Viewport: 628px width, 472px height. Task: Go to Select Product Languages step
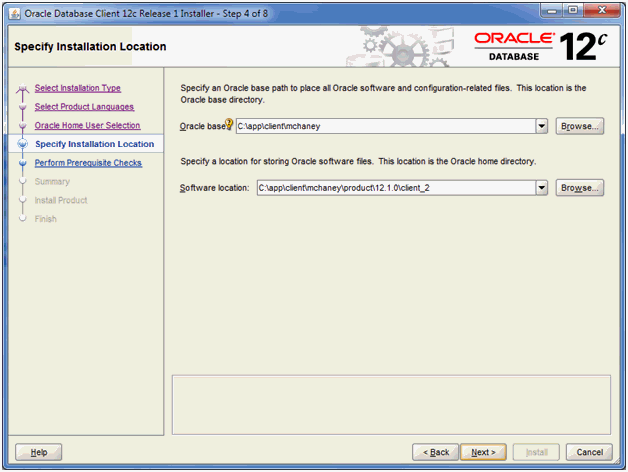[84, 107]
